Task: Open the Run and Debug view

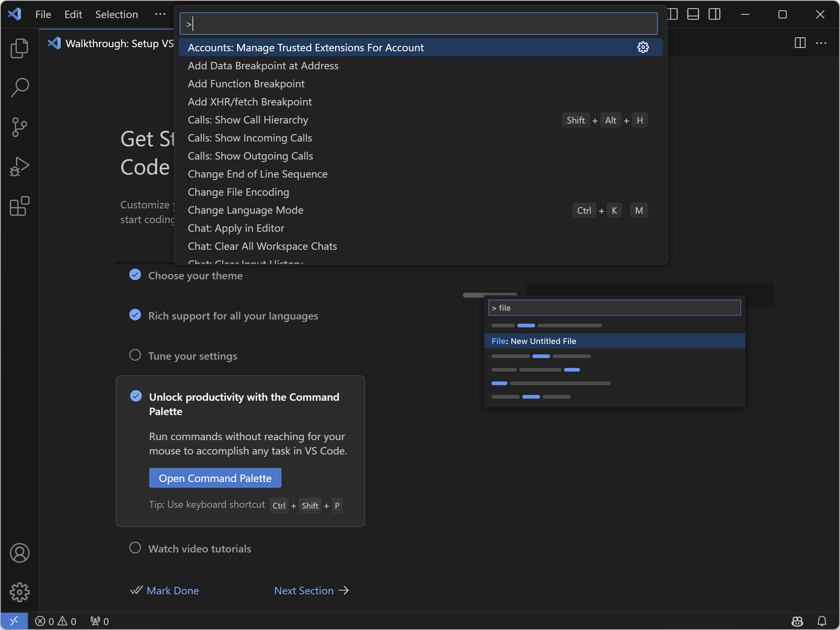Action: click(x=19, y=167)
